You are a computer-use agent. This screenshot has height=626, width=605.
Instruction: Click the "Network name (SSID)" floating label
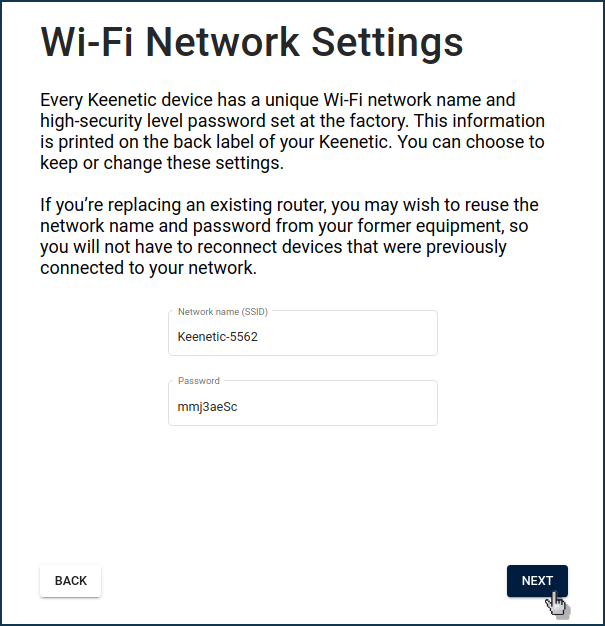tap(223, 312)
